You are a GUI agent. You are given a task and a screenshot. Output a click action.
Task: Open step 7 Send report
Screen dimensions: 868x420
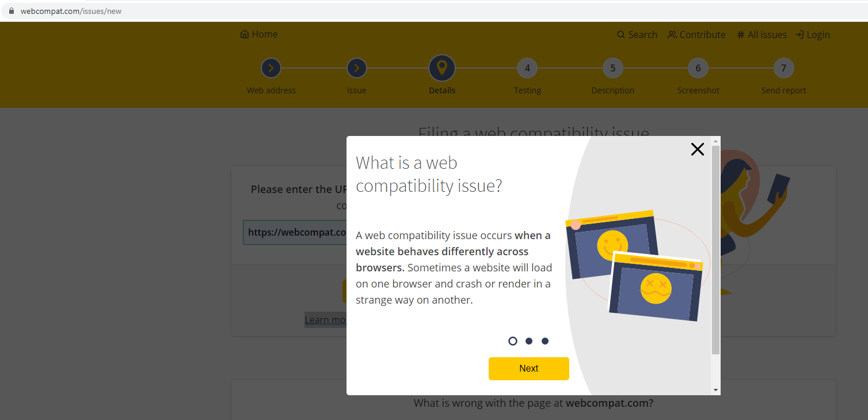pos(783,67)
